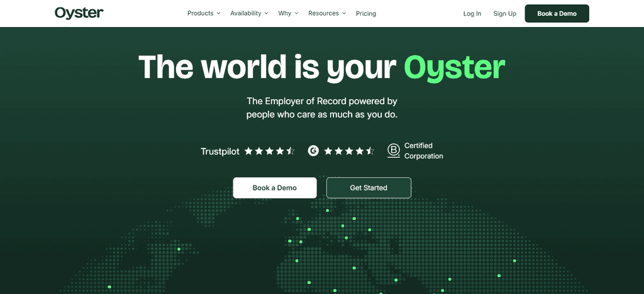Click the B Corp certification icon
The height and width of the screenshot is (294, 644).
394,151
